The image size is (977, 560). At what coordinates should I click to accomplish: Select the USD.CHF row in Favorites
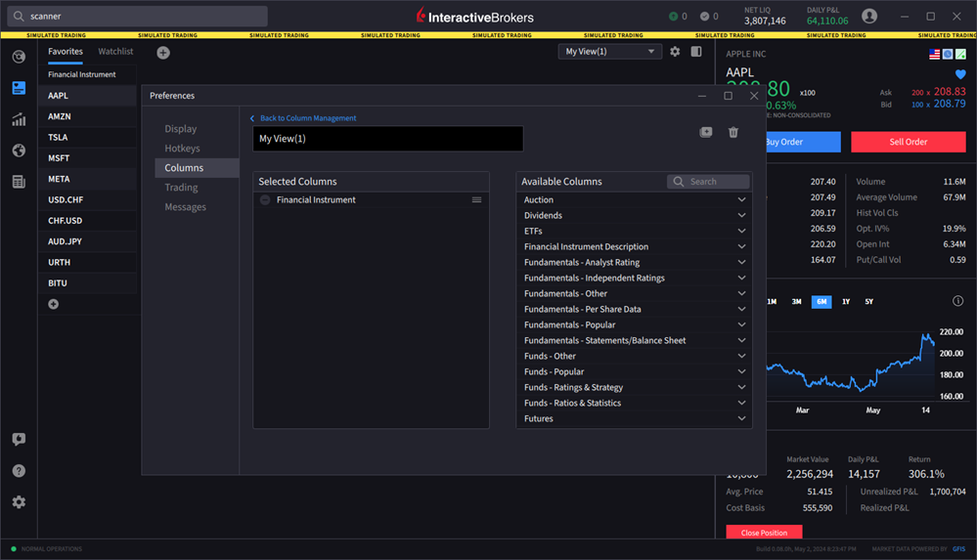pos(87,200)
